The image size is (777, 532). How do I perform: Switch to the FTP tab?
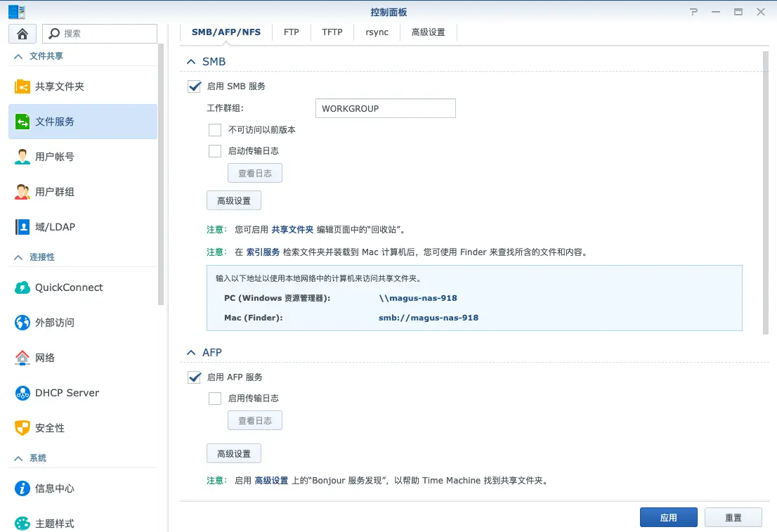click(292, 32)
